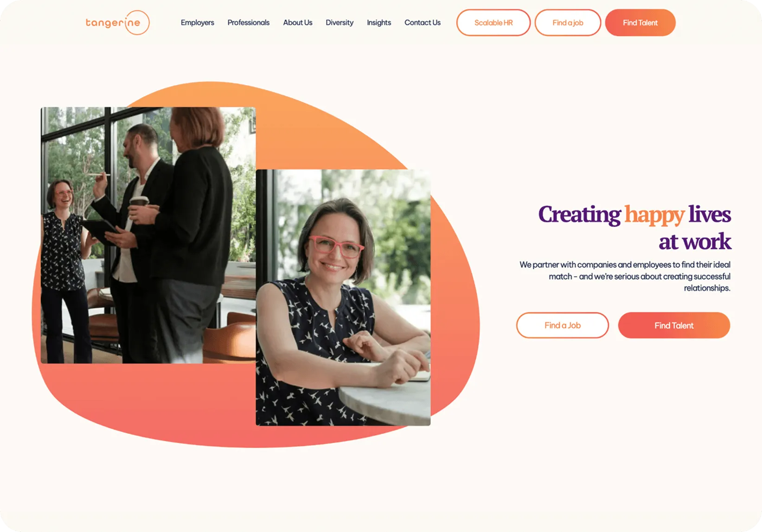The width and height of the screenshot is (762, 532).
Task: Open the Employers menu item
Action: [197, 23]
